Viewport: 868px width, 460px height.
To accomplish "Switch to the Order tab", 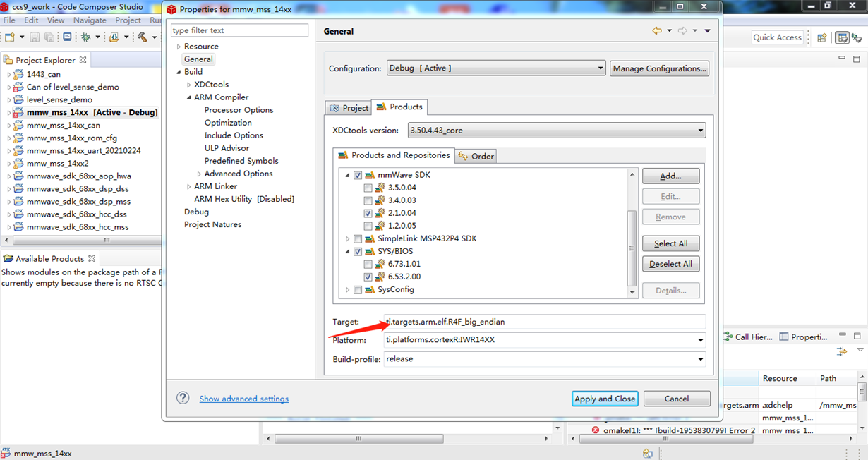I will 476,156.
